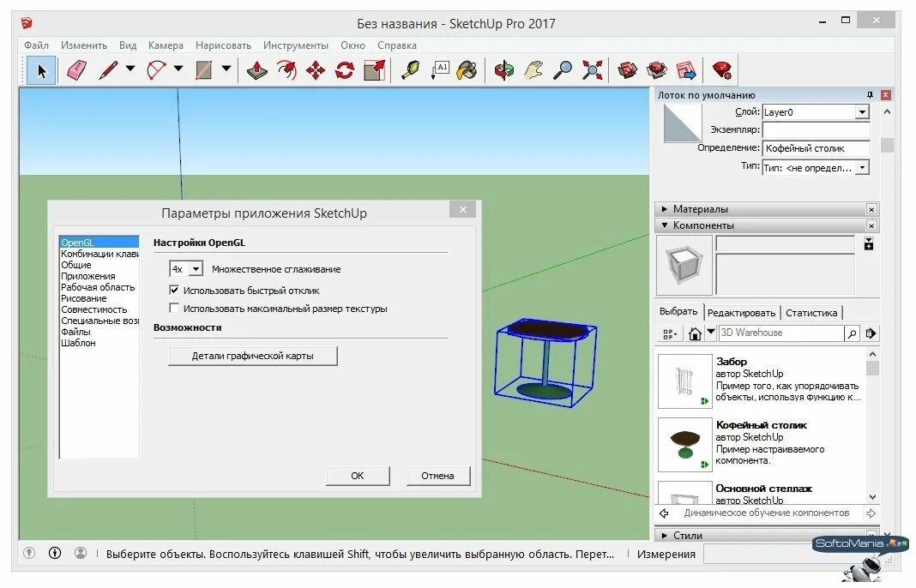
Task: Switch to the Редактировать tab
Action: 741,312
